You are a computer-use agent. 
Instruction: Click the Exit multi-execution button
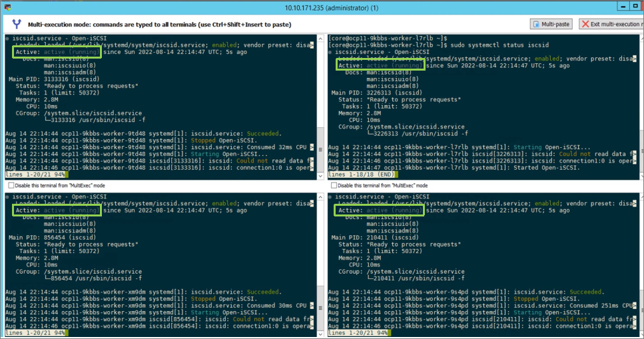[x=611, y=24]
